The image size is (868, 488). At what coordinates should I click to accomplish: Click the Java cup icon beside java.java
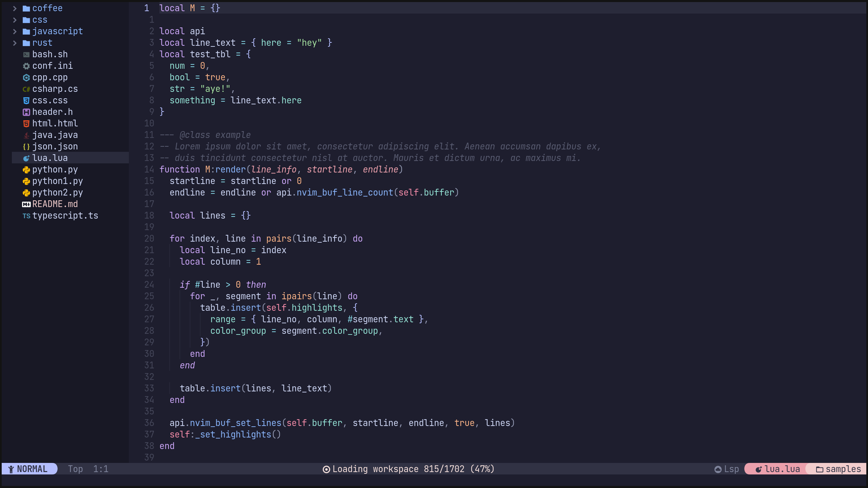[x=26, y=135]
